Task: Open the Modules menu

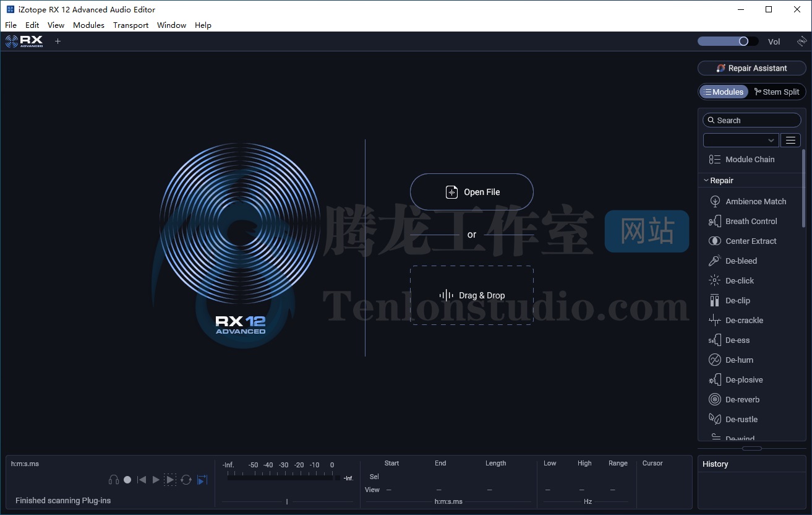Action: [x=88, y=25]
